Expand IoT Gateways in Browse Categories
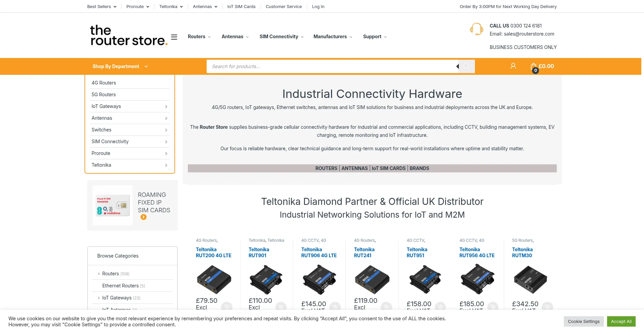This screenshot has width=644, height=333. click(x=99, y=298)
